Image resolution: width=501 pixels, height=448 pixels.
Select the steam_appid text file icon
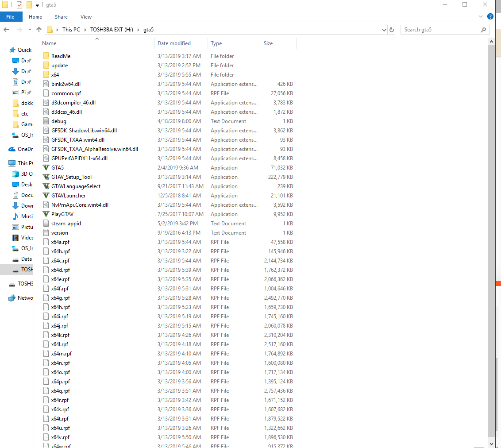pyautogui.click(x=46, y=224)
